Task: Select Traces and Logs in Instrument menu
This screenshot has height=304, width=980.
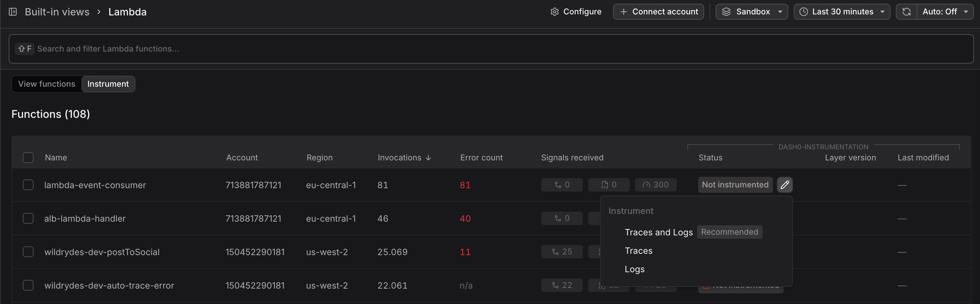Action: coord(659,232)
